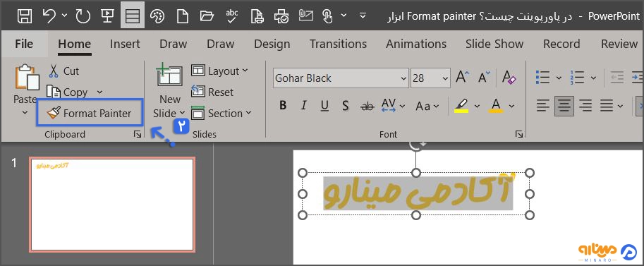
Task: Click the Numbering list icon
Action: pos(578,78)
